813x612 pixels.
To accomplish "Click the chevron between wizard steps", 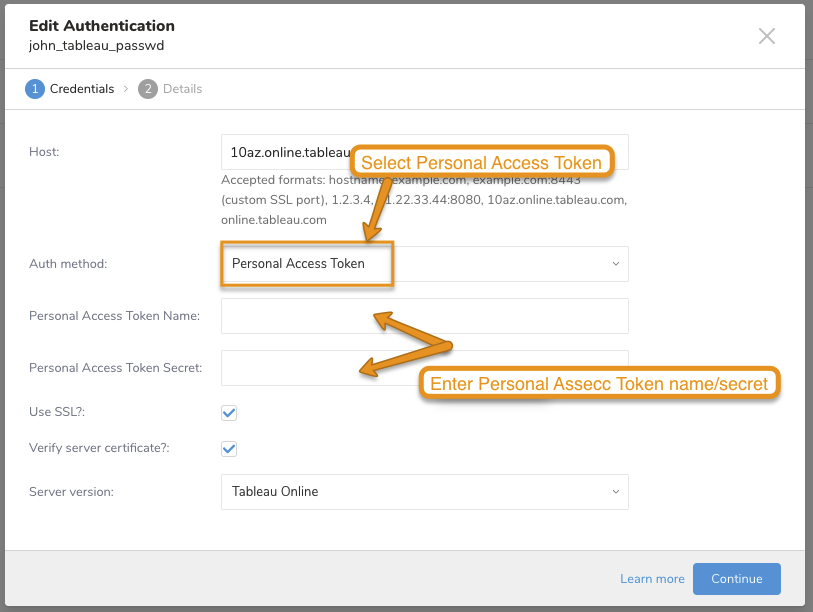I will pos(126,89).
